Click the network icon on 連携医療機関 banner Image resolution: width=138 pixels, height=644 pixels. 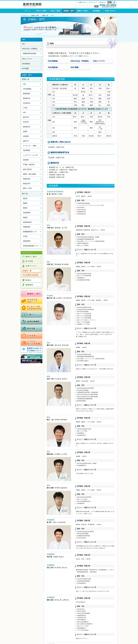pyautogui.click(x=24, y=322)
